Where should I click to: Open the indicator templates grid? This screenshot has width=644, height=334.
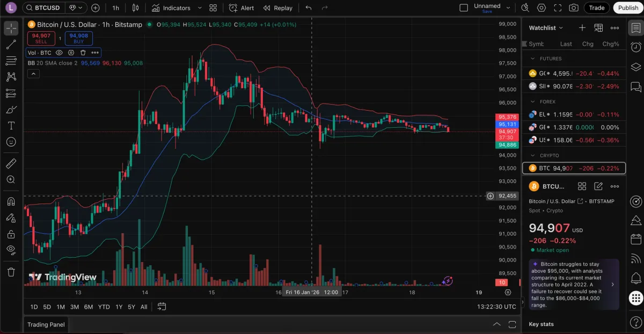213,8
